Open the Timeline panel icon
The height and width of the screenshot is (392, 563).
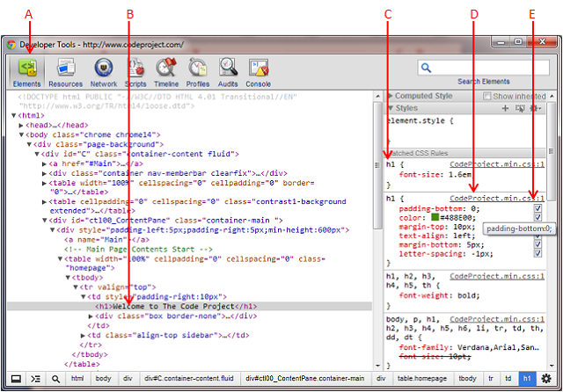[166, 73]
